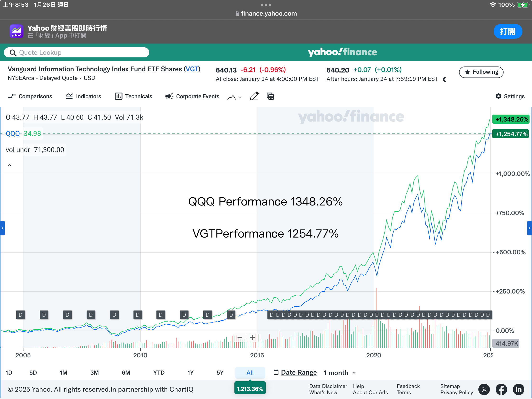Click the X social media icon
This screenshot has width=532, height=399.
coord(484,389)
